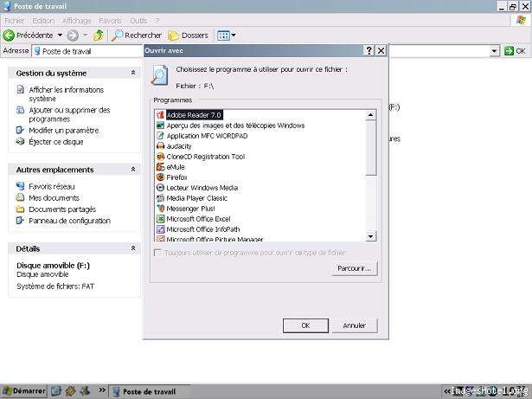Click the Annuler button
The height and width of the screenshot is (399, 532).
(x=354, y=325)
